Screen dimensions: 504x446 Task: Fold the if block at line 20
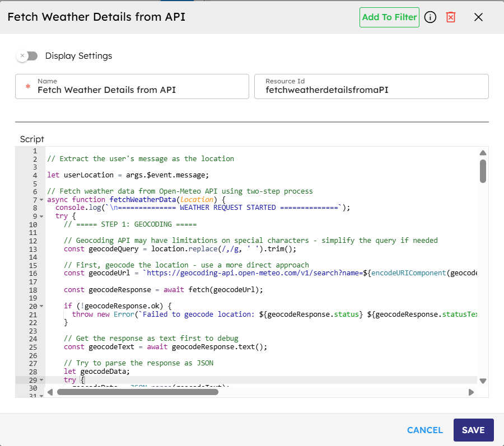[42, 307]
